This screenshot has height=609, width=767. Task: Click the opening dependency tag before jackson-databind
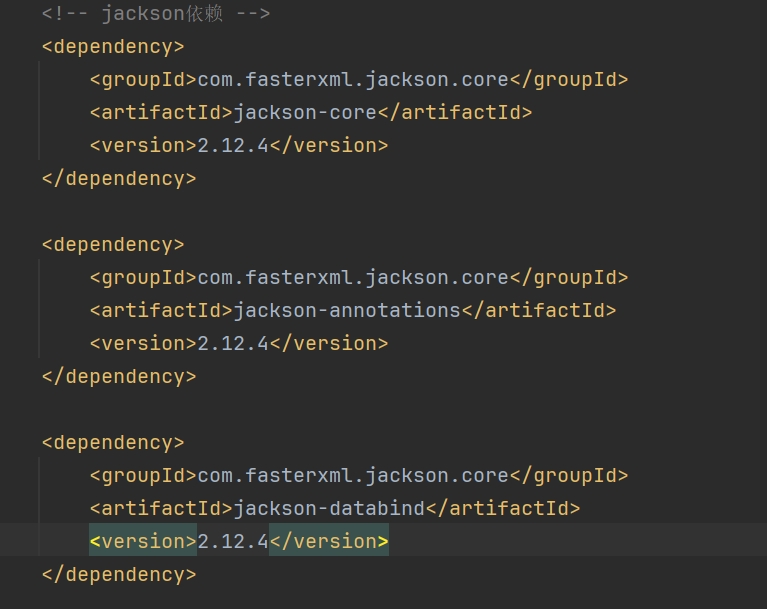tap(113, 443)
